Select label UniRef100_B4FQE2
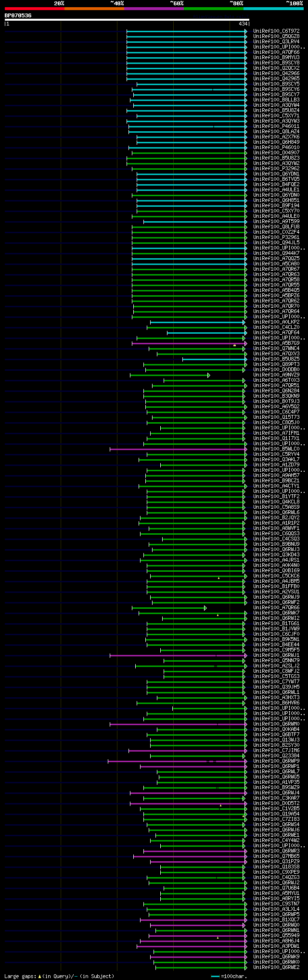The image size is (308, 980). tap(276, 185)
